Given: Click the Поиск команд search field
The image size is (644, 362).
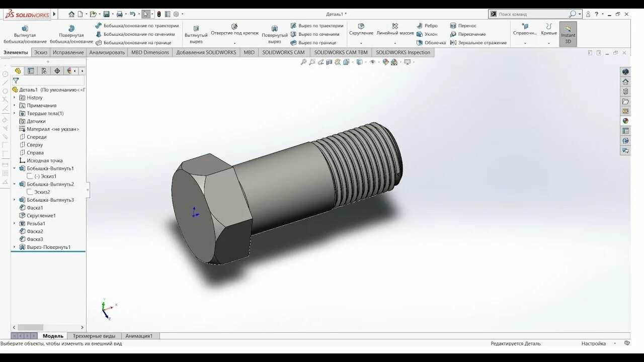Looking at the screenshot, I should [533, 14].
